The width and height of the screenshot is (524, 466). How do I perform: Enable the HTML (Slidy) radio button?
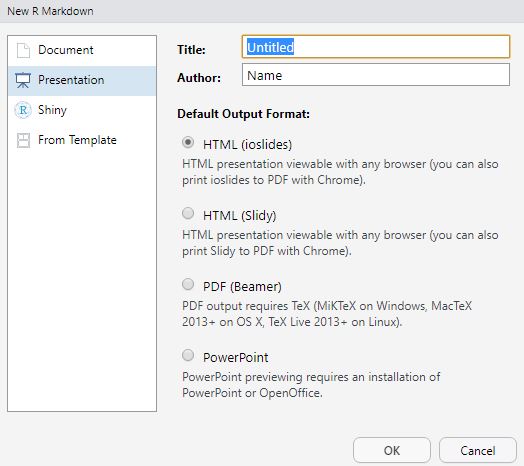tap(188, 213)
